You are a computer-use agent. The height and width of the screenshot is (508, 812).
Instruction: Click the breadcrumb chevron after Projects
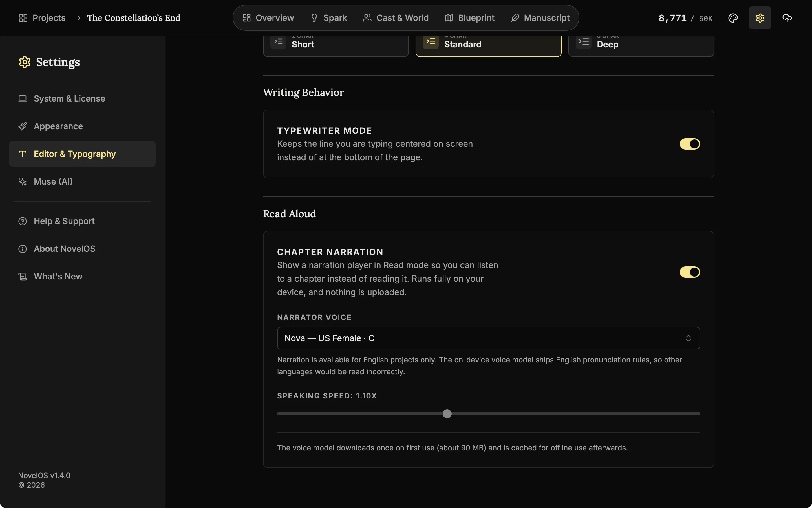tap(79, 18)
